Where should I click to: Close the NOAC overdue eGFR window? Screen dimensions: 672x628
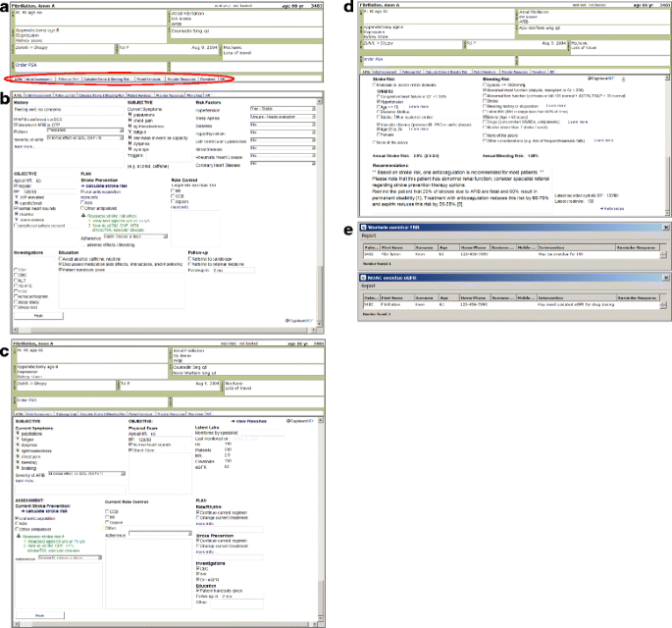point(666,278)
